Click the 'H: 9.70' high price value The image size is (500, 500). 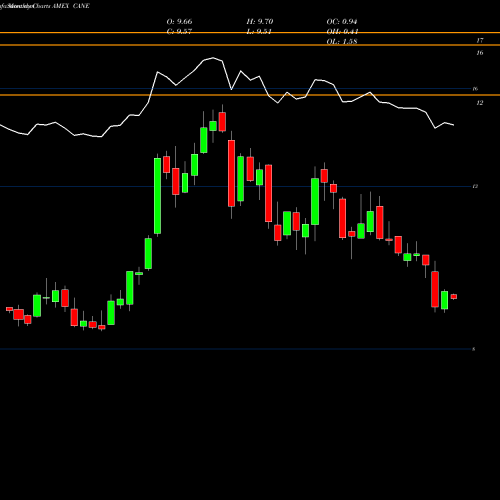pos(260,22)
